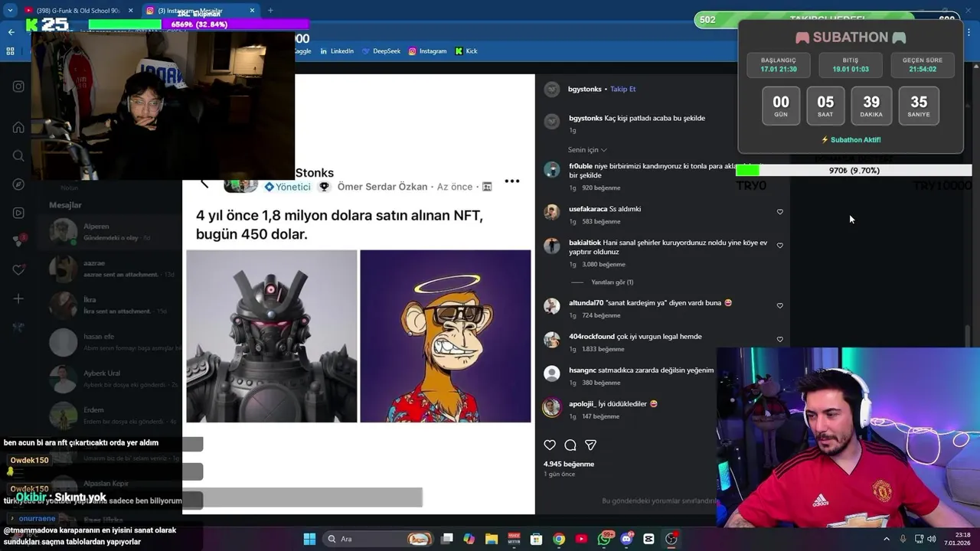
Task: Like altundal70's comment
Action: [780, 305]
